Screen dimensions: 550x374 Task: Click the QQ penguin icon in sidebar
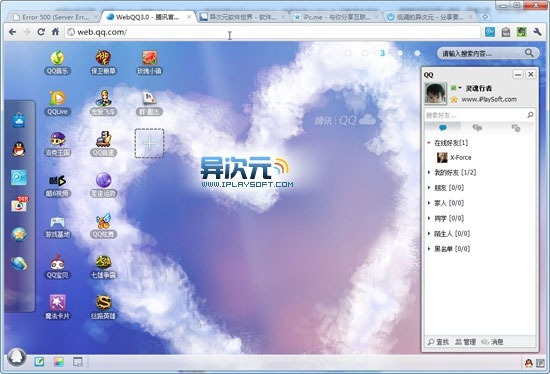pyautogui.click(x=19, y=149)
